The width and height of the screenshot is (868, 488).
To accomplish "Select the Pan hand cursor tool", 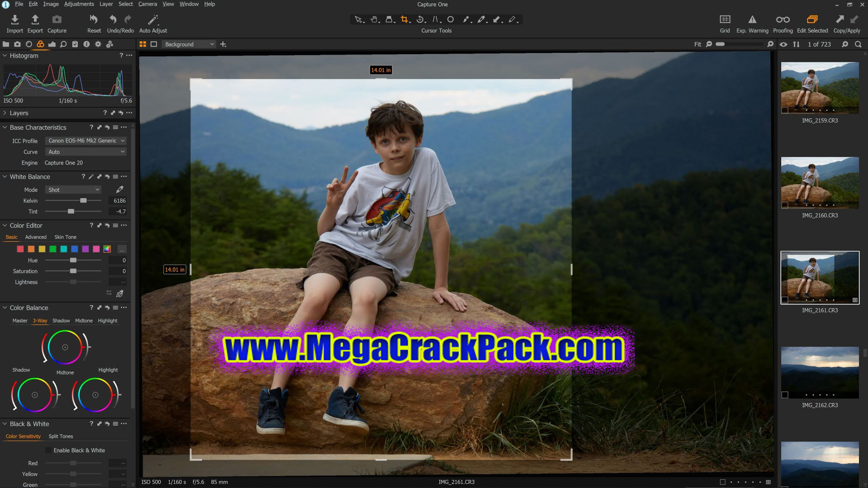I will tap(374, 19).
